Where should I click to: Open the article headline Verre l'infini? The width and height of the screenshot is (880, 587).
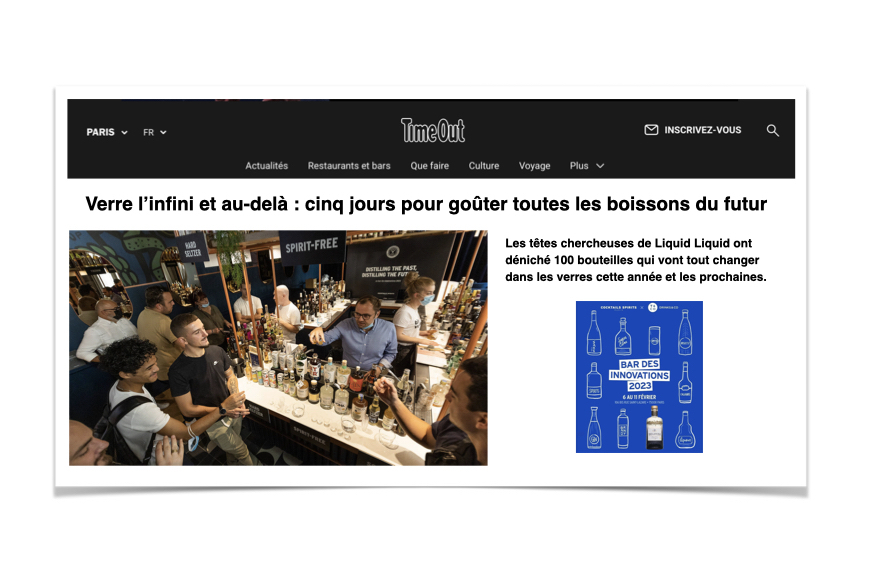426,204
